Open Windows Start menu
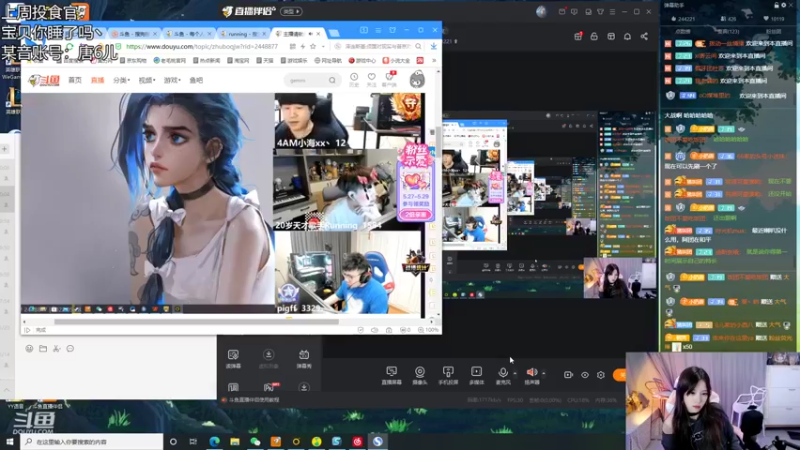Viewport: 800px width, 450px height. click(x=10, y=441)
